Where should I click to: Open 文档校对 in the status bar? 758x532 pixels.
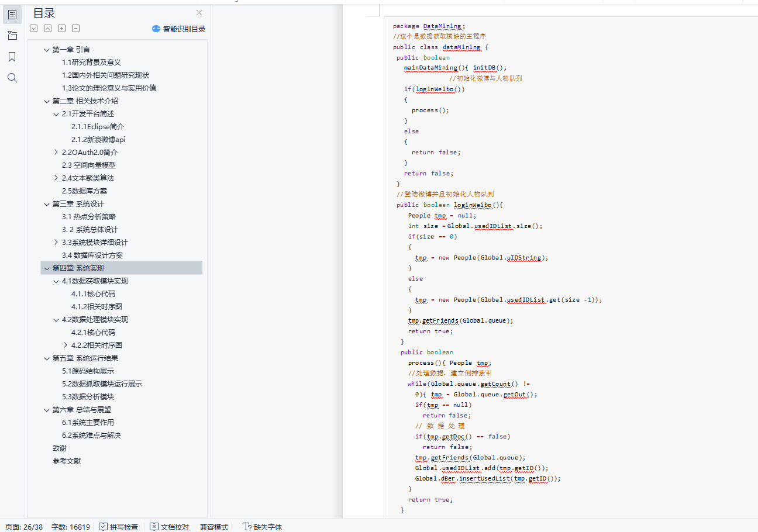click(x=170, y=527)
